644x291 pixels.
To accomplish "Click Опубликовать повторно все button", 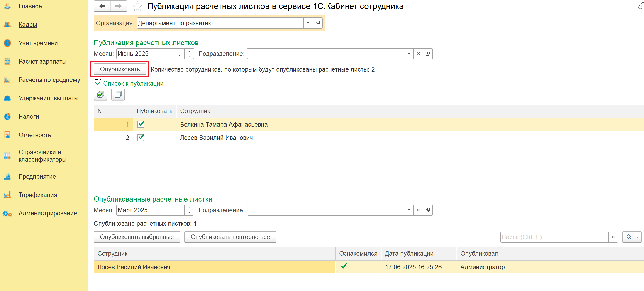I will (x=230, y=237).
